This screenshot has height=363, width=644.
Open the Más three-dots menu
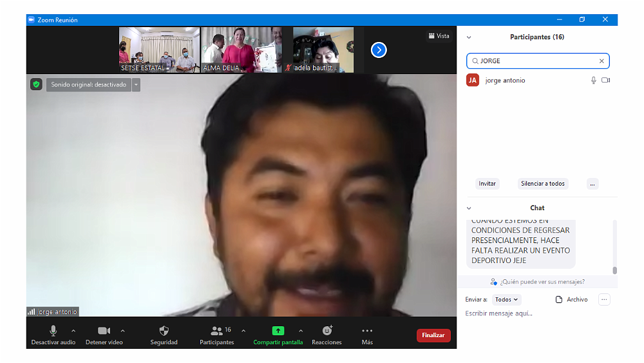click(367, 331)
